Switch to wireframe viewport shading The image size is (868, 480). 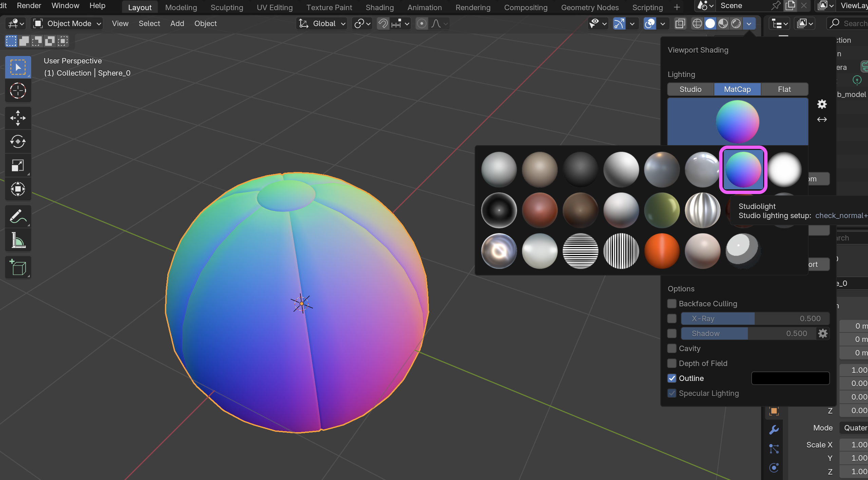697,23
